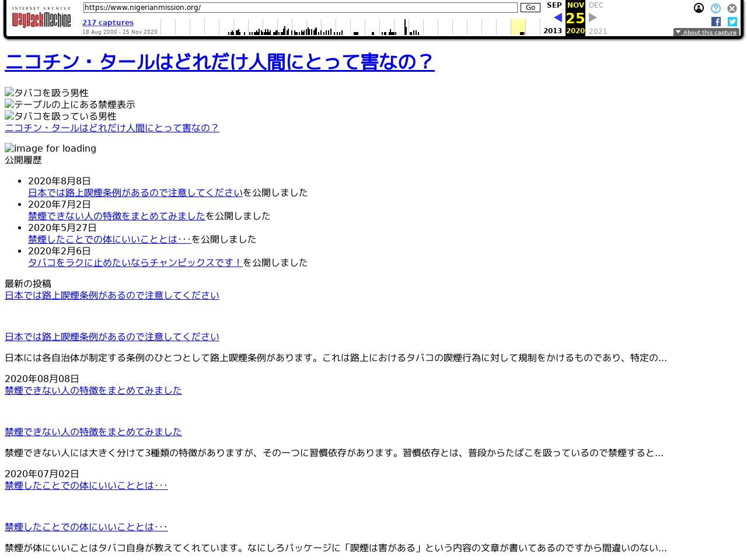Share capture via Twitter icon
The image size is (747, 560).
coord(732,22)
